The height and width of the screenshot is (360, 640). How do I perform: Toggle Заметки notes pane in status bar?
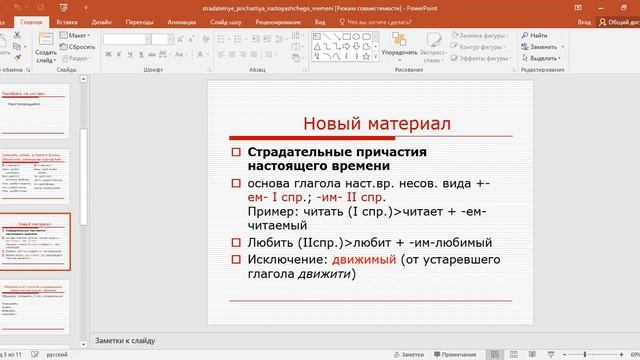click(x=409, y=355)
